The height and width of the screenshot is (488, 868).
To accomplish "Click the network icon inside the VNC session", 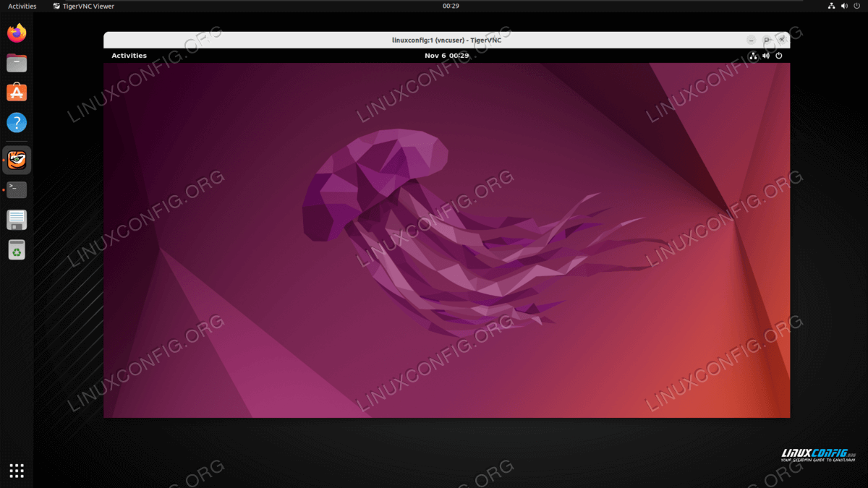I will point(754,56).
